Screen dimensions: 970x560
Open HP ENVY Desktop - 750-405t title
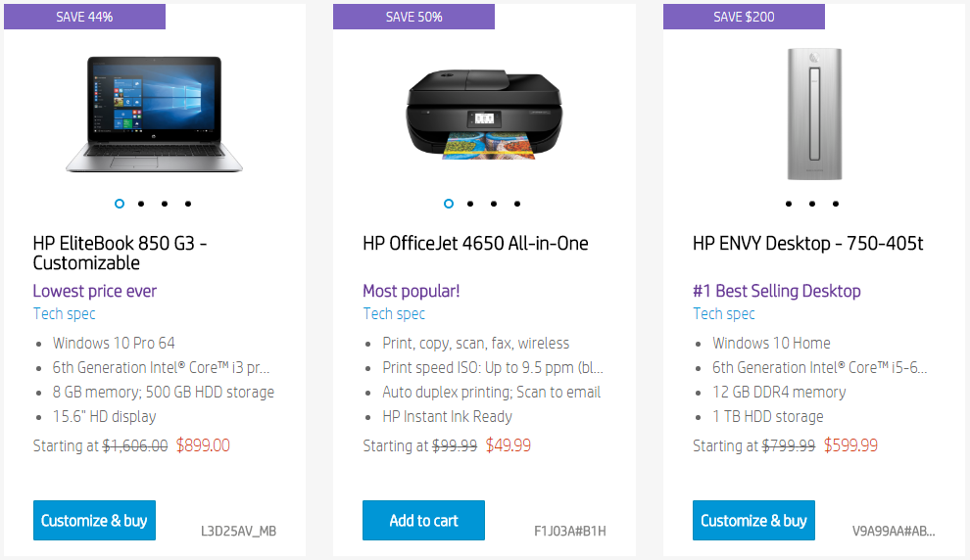tap(808, 244)
